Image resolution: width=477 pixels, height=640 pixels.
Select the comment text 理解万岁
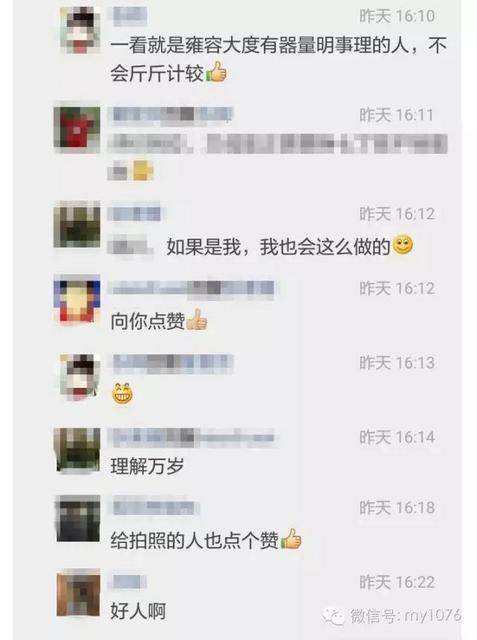coord(147,466)
